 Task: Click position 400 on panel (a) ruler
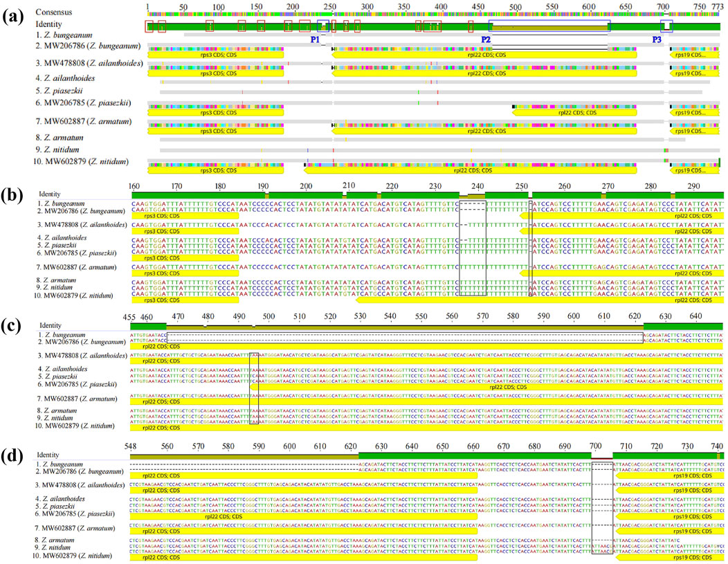(441, 7)
